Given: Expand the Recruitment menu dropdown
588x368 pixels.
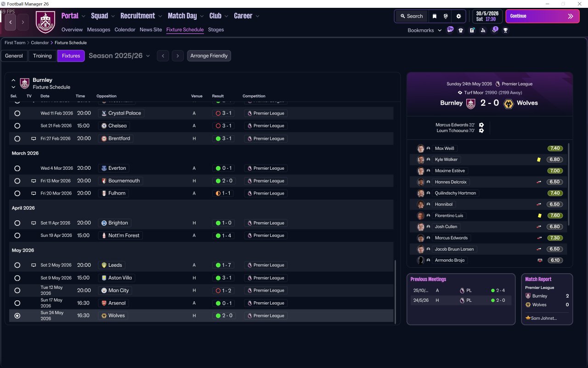Looking at the screenshot, I should pyautogui.click(x=160, y=16).
